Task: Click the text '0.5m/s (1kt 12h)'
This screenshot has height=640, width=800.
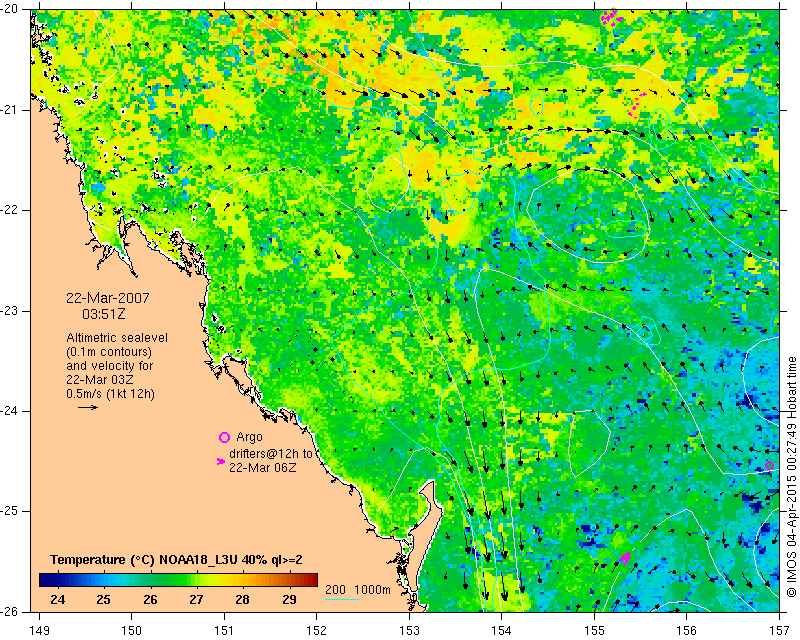Action: (x=110, y=393)
